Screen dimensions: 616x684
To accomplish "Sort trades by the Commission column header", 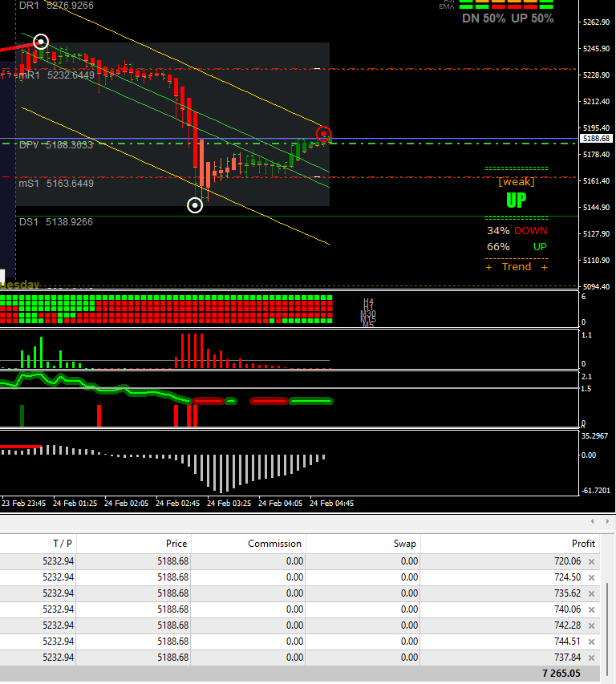I will click(274, 544).
